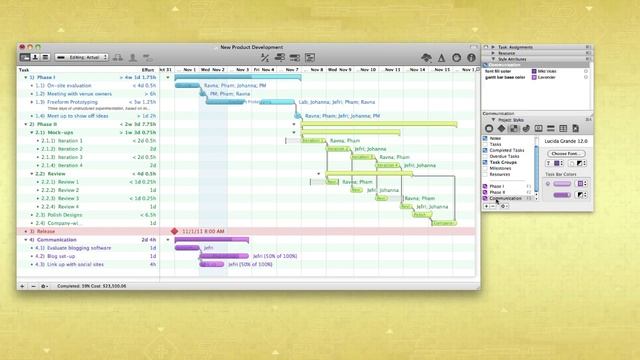
Task: Toggle the Resources style checkbox
Action: coord(485,174)
